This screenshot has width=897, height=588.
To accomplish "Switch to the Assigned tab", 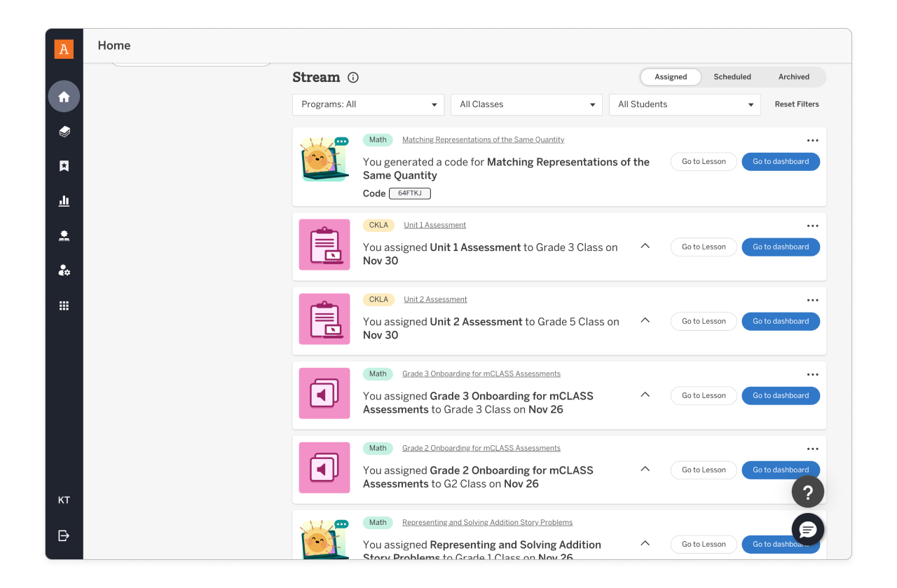I will pyautogui.click(x=671, y=77).
